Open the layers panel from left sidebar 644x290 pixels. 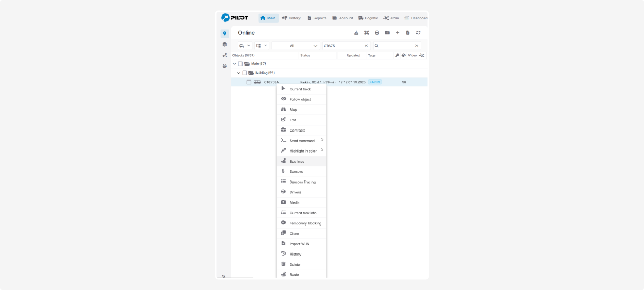pyautogui.click(x=224, y=45)
